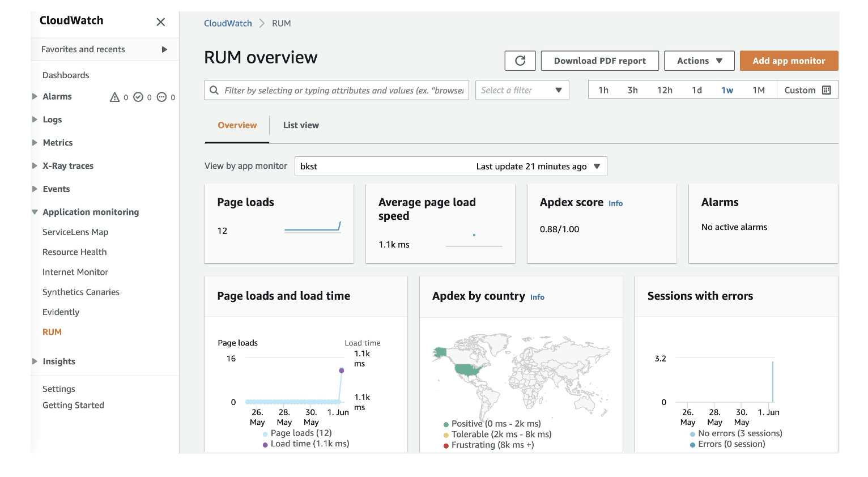This screenshot has height=477, width=868.
Task: Click the attribute filter input field
Action: 340,90
